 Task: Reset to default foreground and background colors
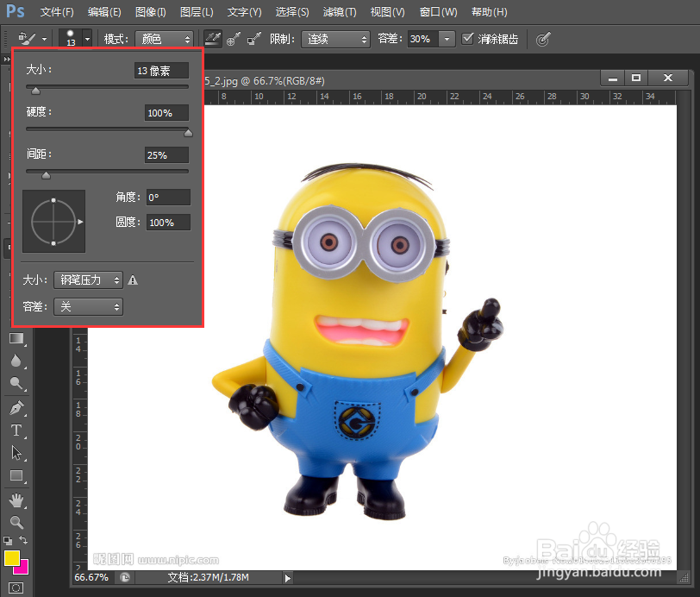click(x=8, y=541)
